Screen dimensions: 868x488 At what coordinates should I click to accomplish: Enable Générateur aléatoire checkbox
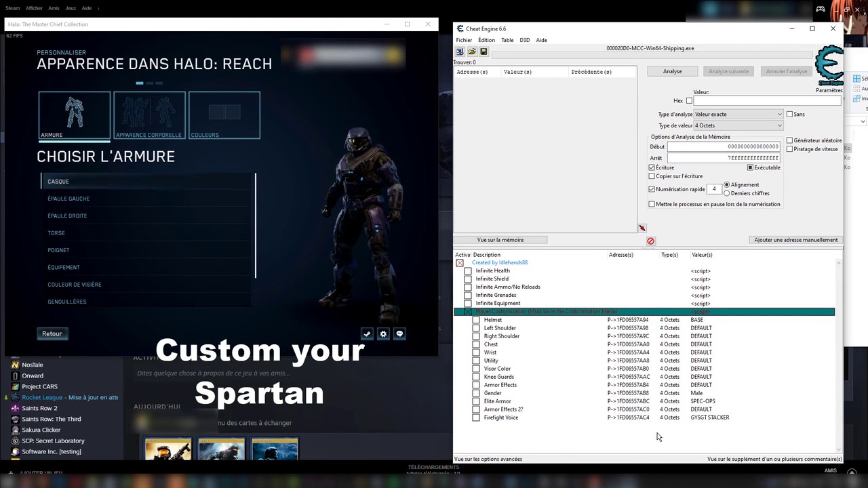pos(789,140)
